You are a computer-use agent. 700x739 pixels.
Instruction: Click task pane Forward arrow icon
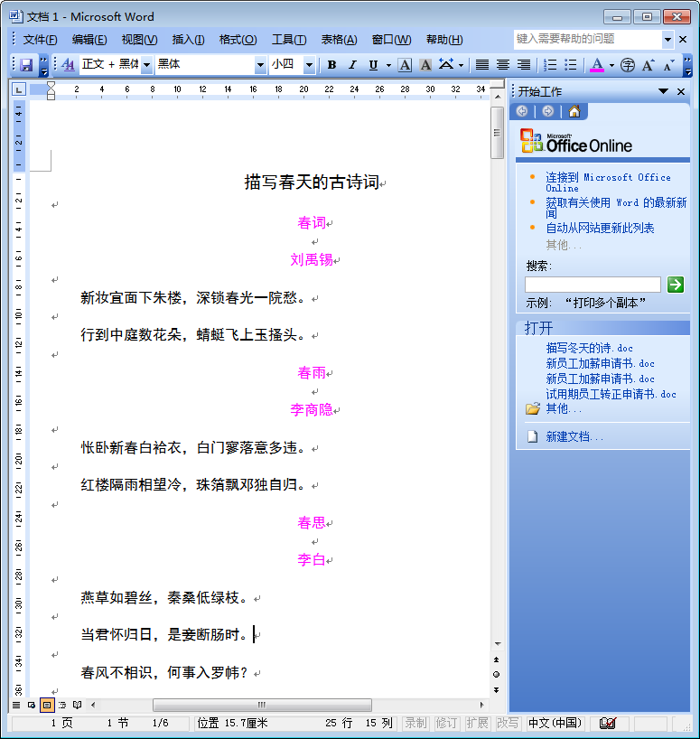[548, 111]
